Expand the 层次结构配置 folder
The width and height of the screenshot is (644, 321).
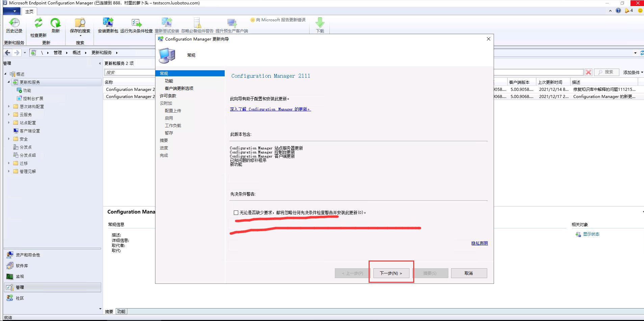[x=9, y=106]
